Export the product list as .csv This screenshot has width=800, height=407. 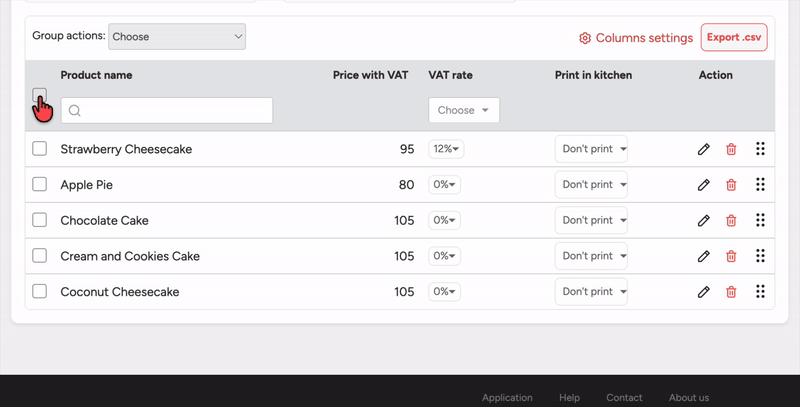734,38
